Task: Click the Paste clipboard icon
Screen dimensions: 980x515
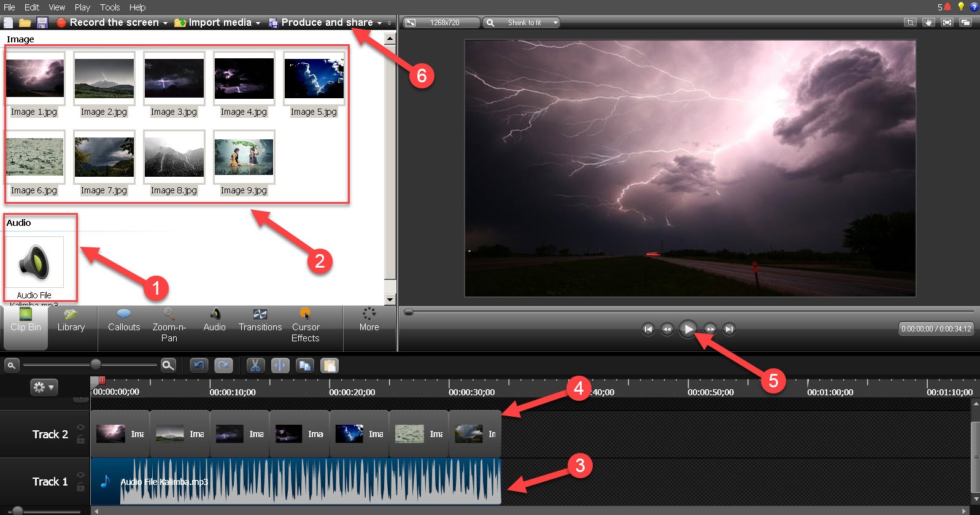Action: click(330, 366)
